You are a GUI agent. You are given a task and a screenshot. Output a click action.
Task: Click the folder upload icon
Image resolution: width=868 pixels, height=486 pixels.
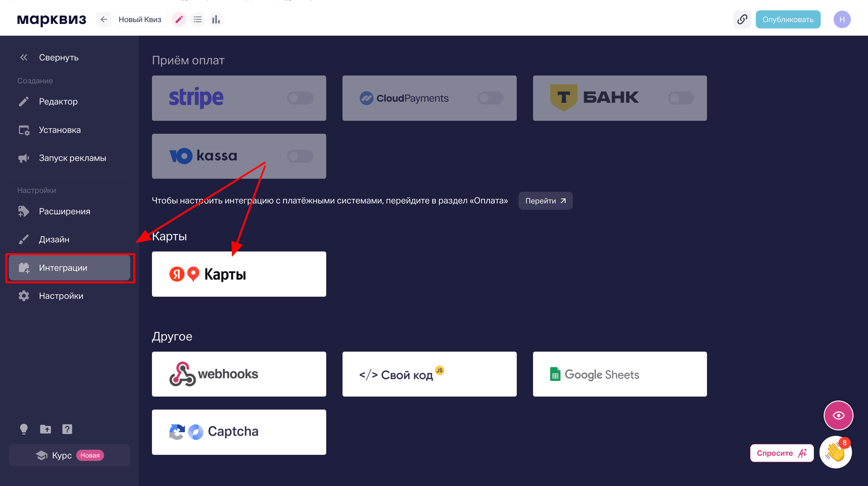[x=46, y=429]
